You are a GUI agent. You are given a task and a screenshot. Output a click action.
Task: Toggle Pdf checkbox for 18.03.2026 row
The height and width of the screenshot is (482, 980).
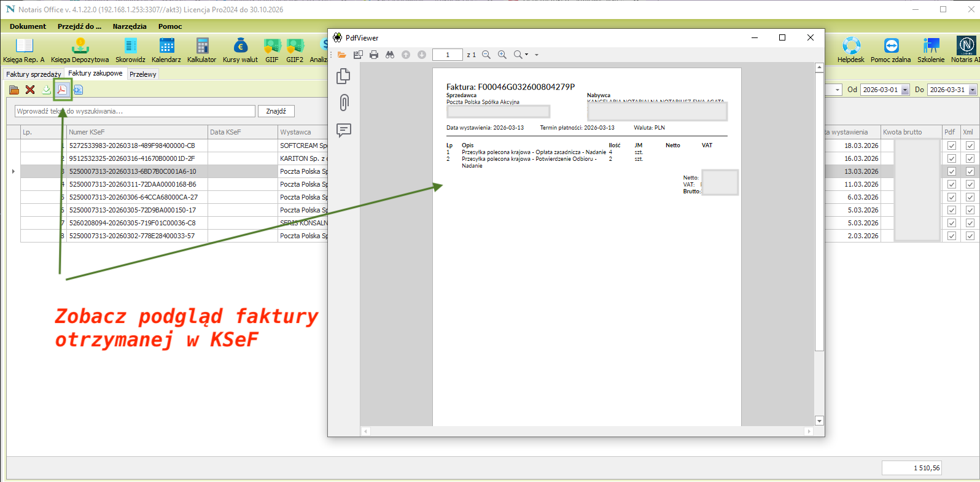(951, 146)
